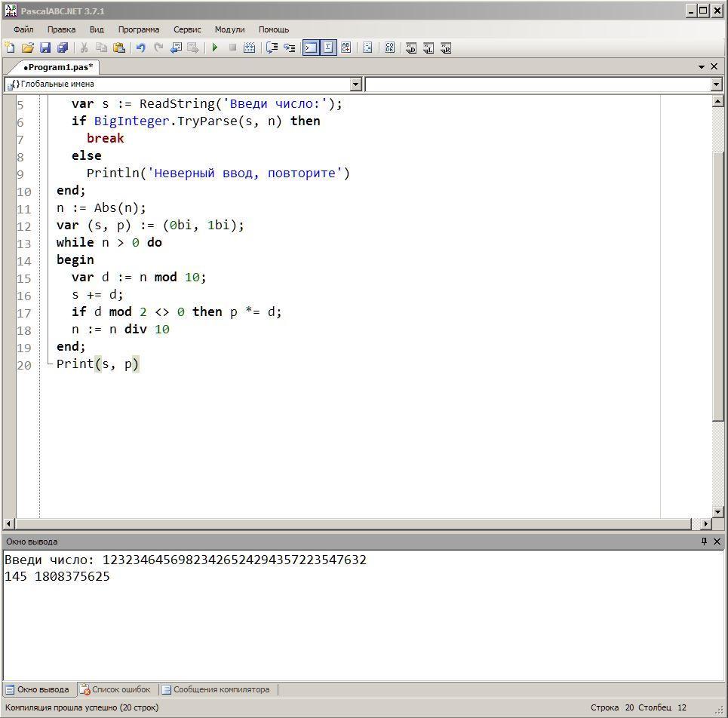Click the 'Print(s, p)' statement
Image resolution: width=728 pixels, height=718 pixels.
click(98, 364)
